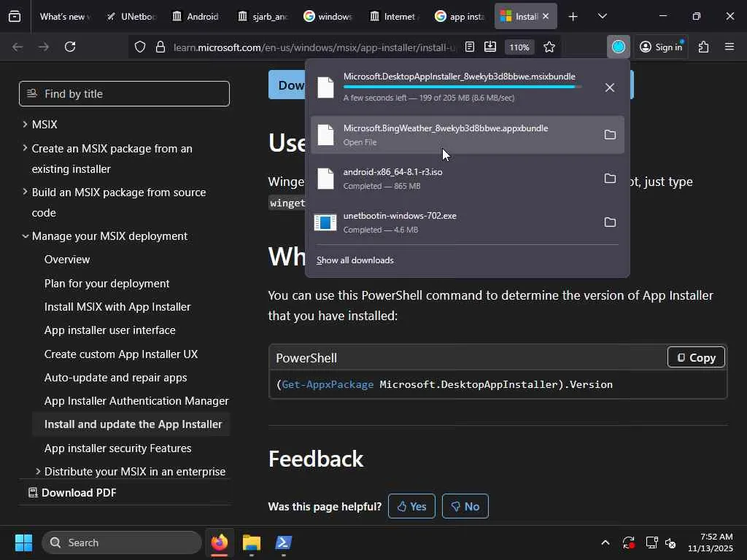Open Plan for your deployment
Viewport: 747px width, 560px height.
(107, 284)
